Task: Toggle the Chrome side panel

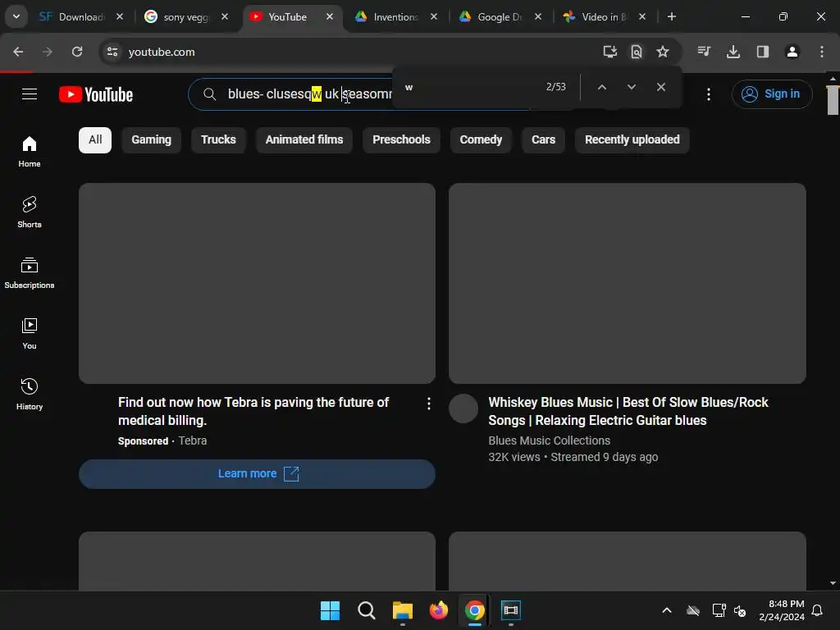Action: tap(763, 52)
